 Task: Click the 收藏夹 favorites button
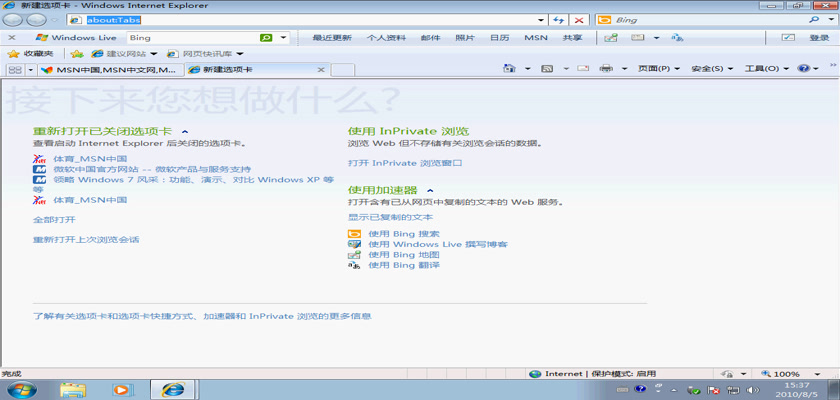coord(31,54)
